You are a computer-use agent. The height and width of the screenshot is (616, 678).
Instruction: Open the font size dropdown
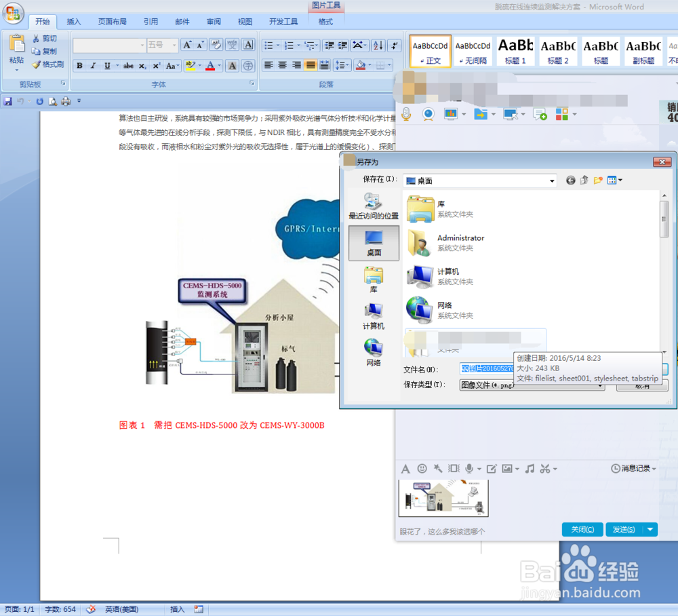[174, 45]
